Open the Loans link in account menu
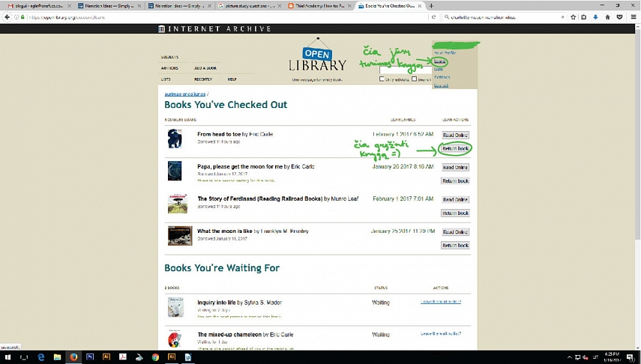 click(x=439, y=61)
